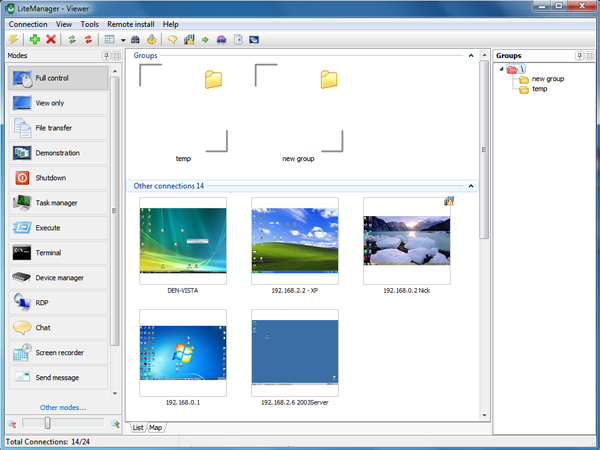Click the green arrow toolbar icon

205,39
